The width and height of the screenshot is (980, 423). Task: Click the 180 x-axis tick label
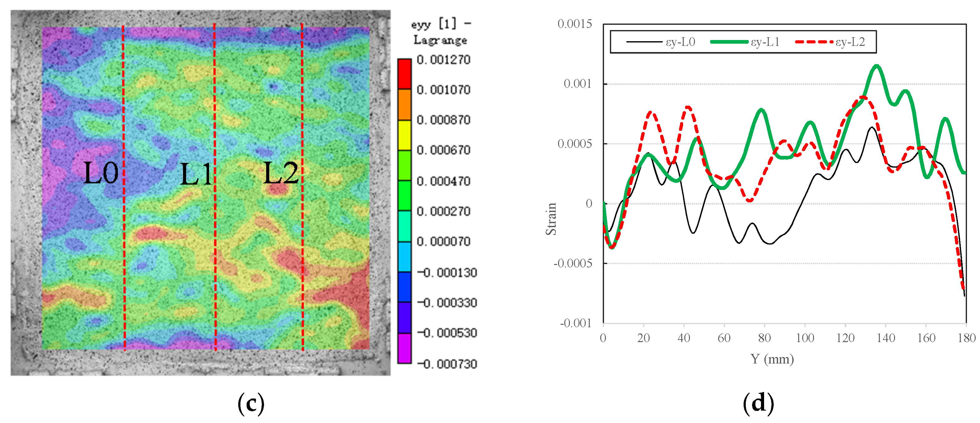[966, 338]
